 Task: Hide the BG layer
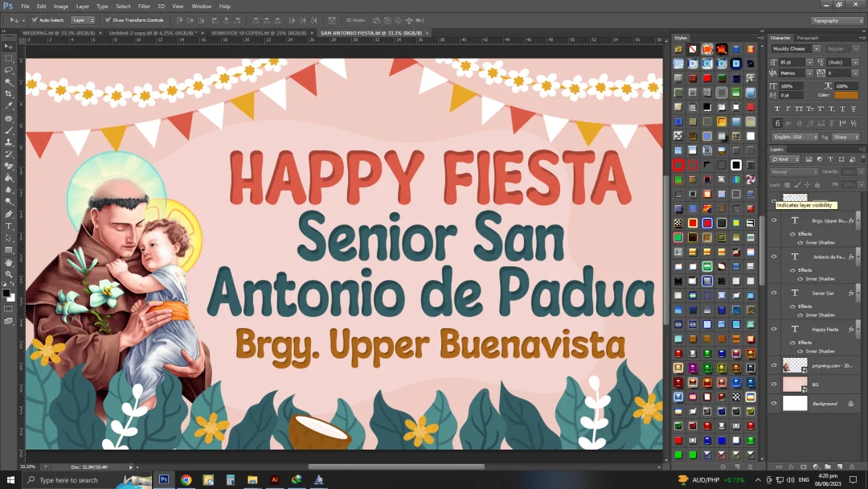click(x=774, y=384)
